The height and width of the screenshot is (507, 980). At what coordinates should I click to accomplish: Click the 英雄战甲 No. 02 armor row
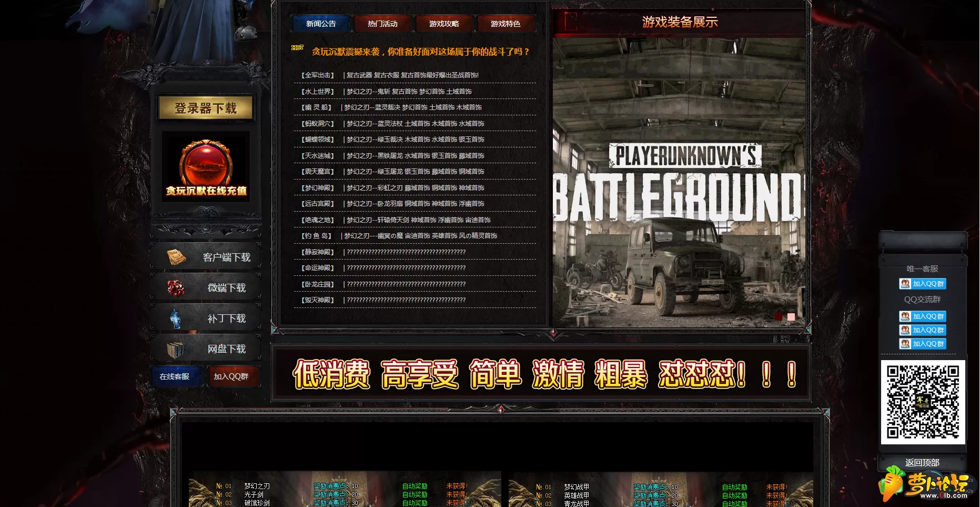662,495
